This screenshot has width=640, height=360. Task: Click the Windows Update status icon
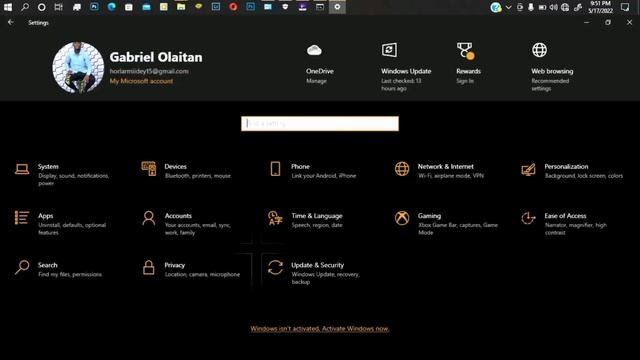coord(389,50)
